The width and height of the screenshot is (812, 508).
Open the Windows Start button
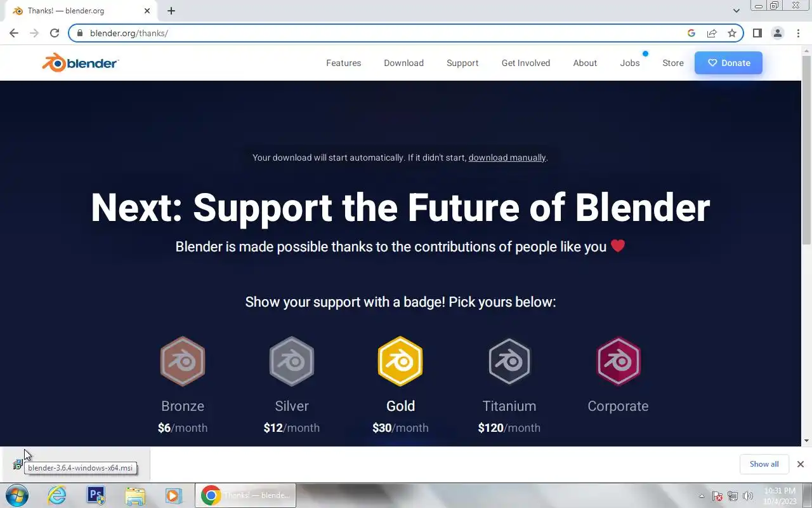click(x=17, y=495)
